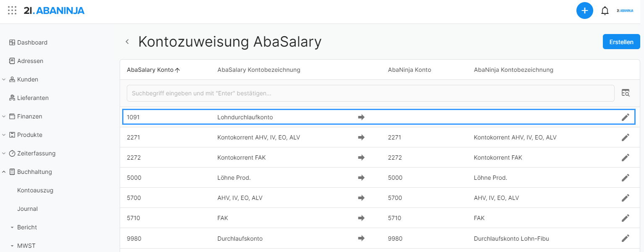Viewport: 644px width, 252px height.
Task: Expand the Zeiterfassung menu chevron
Action: pyautogui.click(x=4, y=153)
